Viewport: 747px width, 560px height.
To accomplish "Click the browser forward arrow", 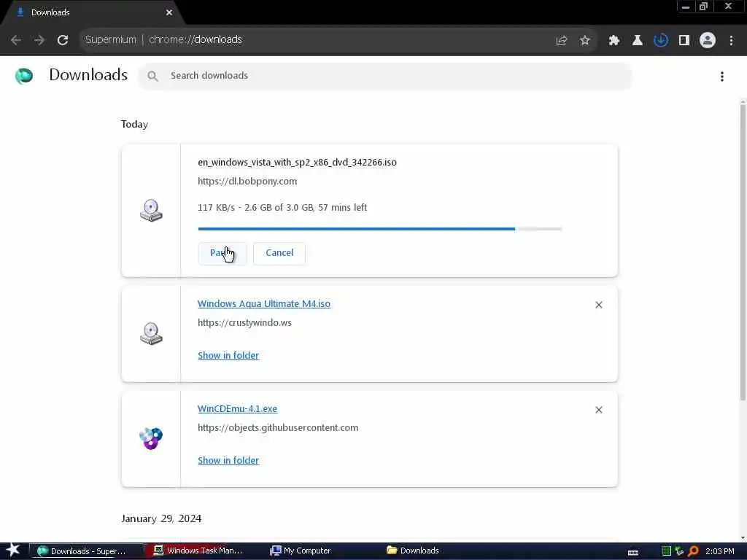I will tap(39, 40).
